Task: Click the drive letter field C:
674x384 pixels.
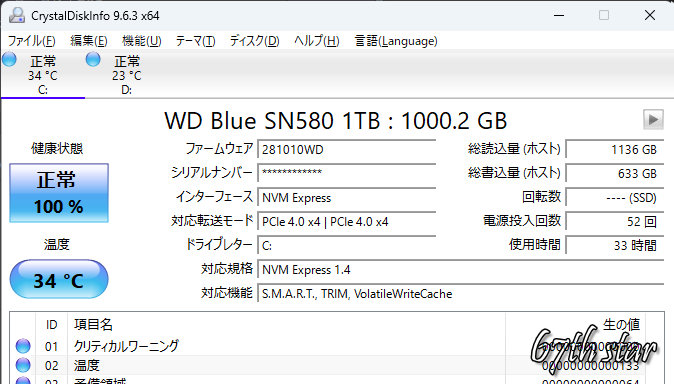Action: [x=346, y=246]
